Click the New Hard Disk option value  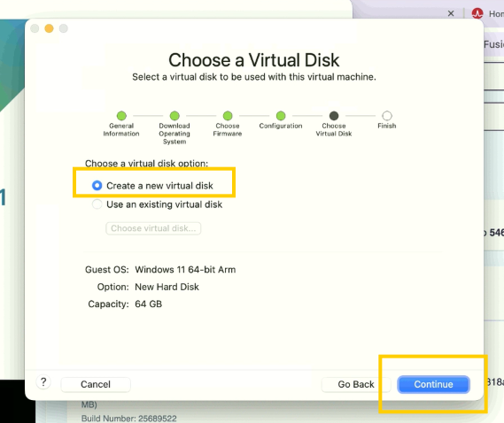click(x=167, y=287)
